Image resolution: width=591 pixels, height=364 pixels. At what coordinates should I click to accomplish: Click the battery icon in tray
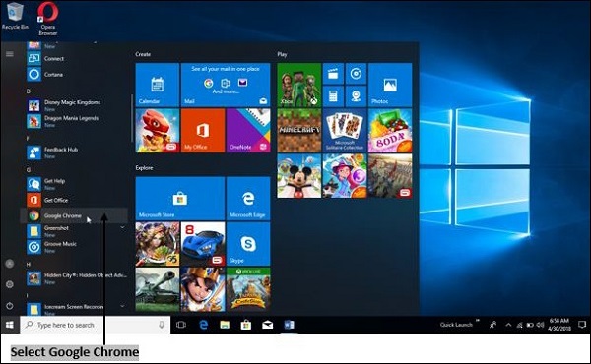click(530, 325)
